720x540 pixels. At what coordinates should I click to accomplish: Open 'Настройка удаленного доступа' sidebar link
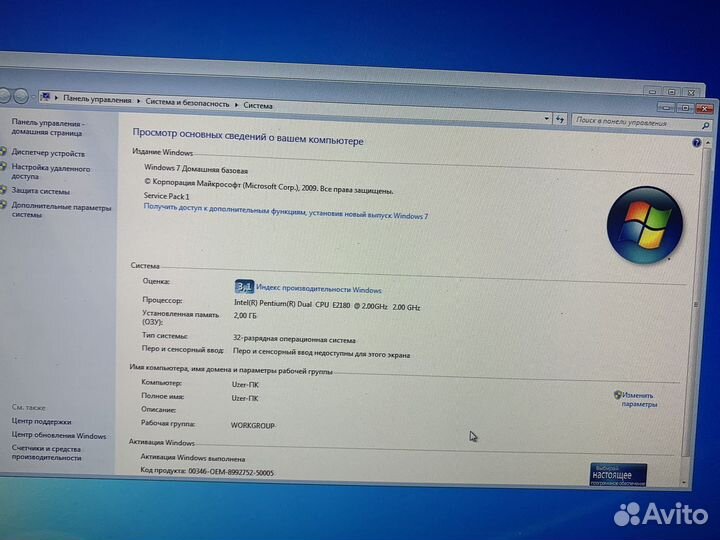click(51, 172)
